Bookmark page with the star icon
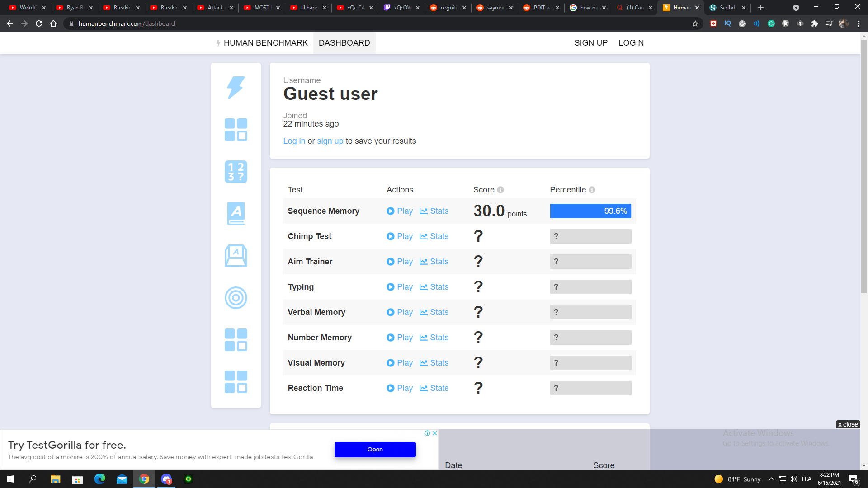This screenshot has height=488, width=868. (x=695, y=23)
